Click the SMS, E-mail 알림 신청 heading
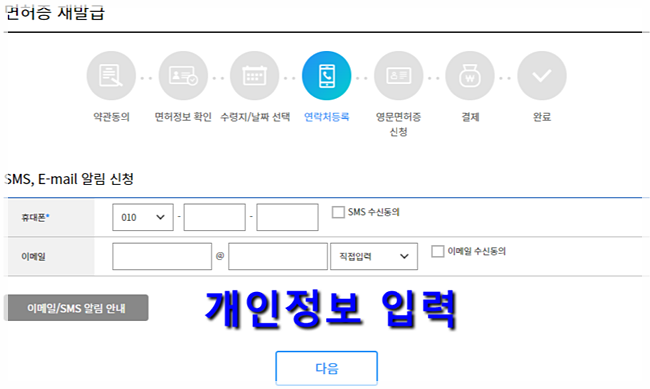650x389 pixels. [69, 179]
